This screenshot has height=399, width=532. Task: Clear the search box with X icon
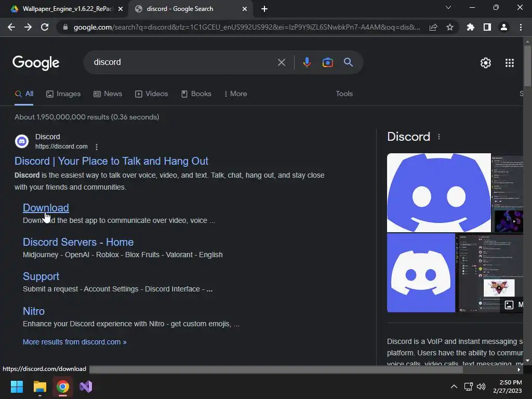281,62
